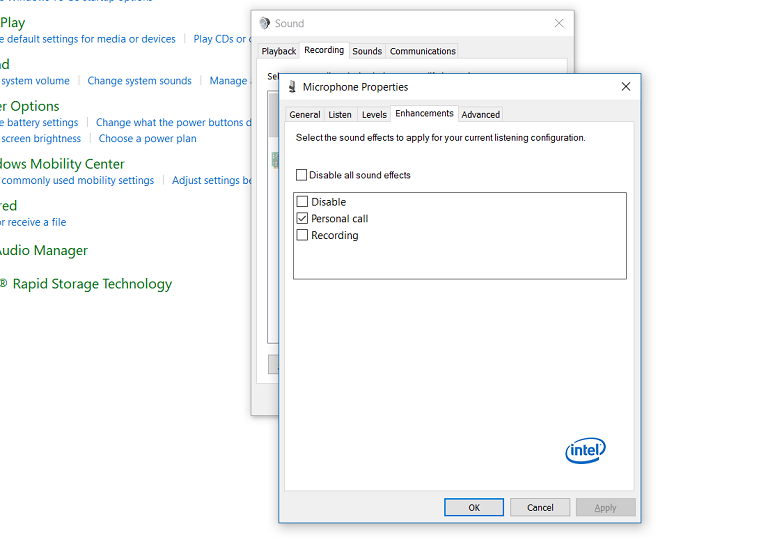The width and height of the screenshot is (775, 540).
Task: Open battery settings link
Action: (x=39, y=123)
